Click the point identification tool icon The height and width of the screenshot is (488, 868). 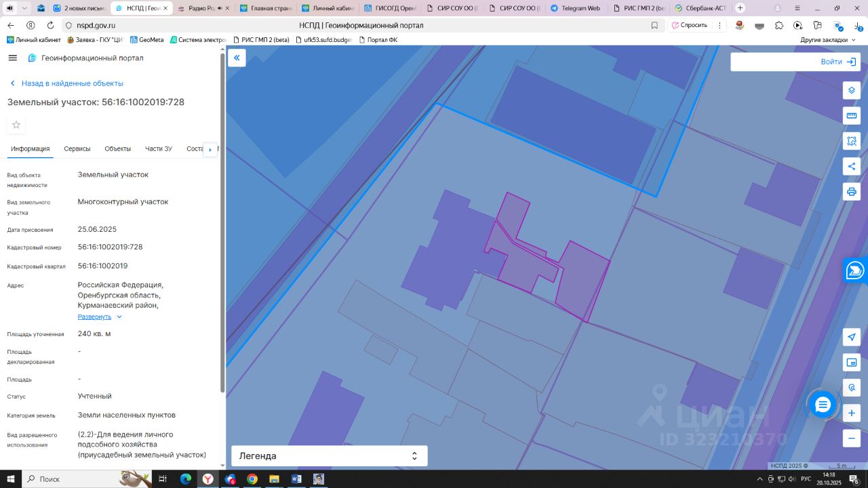852,388
